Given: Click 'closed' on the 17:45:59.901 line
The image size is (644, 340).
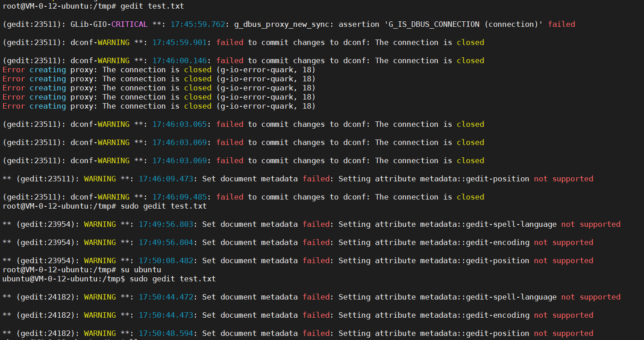Looking at the screenshot, I should (x=470, y=42).
